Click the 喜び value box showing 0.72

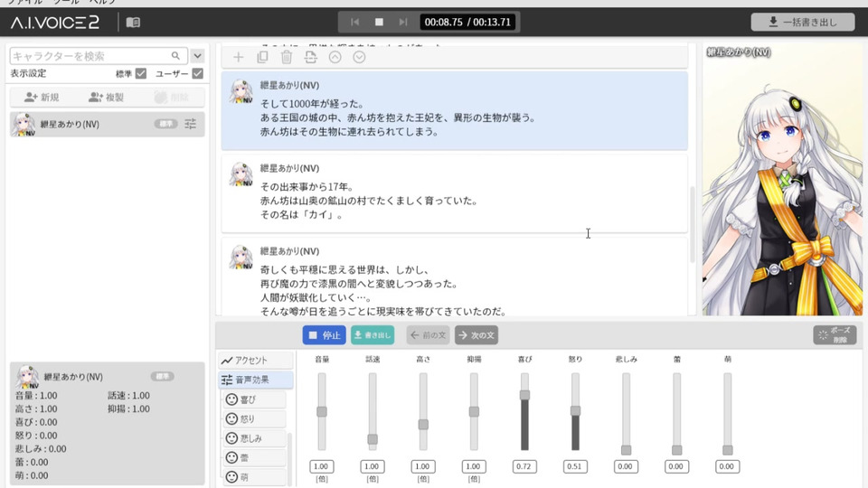tap(524, 466)
